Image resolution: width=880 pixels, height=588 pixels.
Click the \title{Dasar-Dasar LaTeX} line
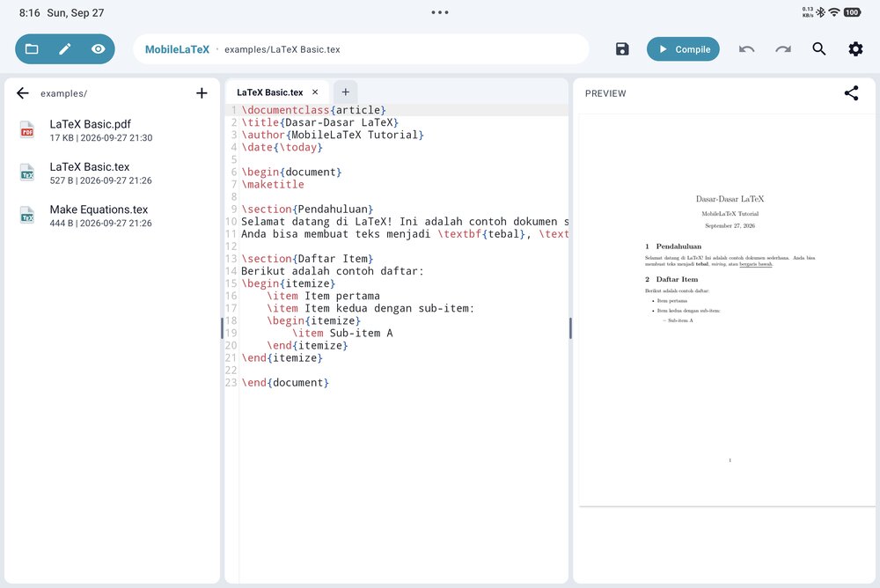(320, 122)
